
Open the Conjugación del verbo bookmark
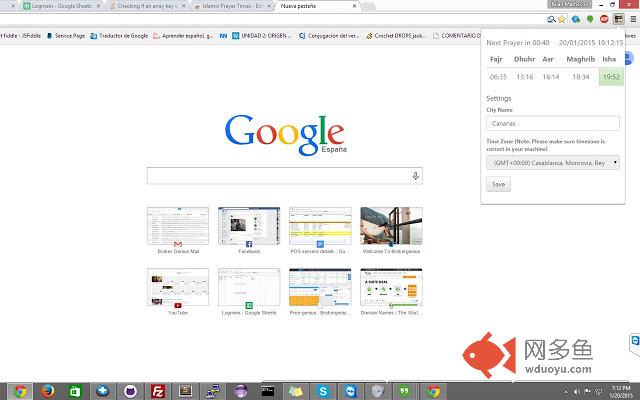click(329, 36)
